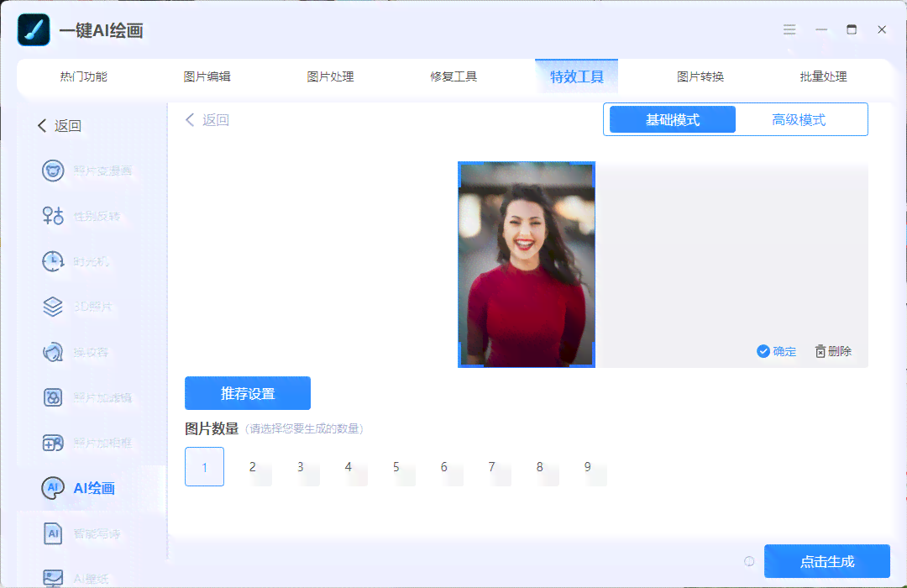Image resolution: width=907 pixels, height=588 pixels.
Task: Open the 智能写诗 AI document icon
Action: click(53, 533)
